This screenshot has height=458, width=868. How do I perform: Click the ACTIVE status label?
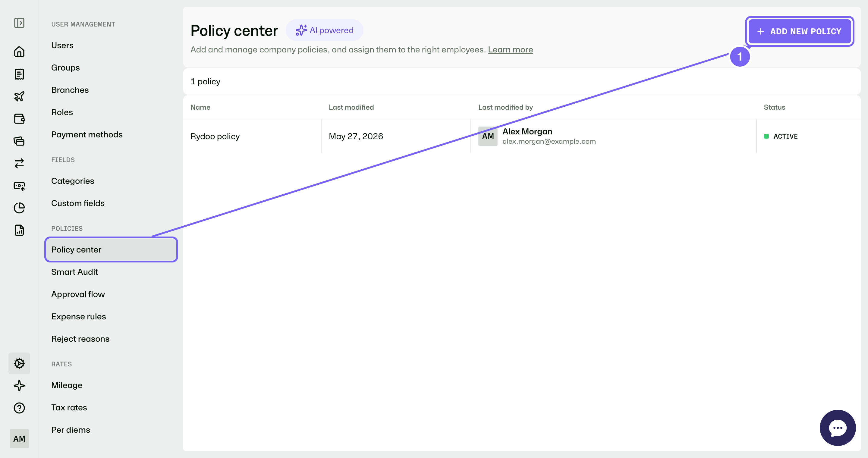coord(785,136)
